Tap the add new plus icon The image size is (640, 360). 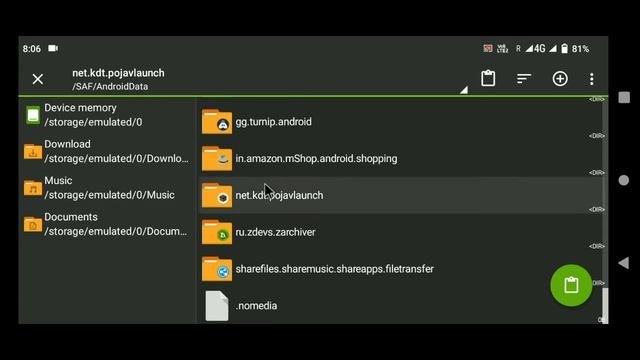click(560, 78)
